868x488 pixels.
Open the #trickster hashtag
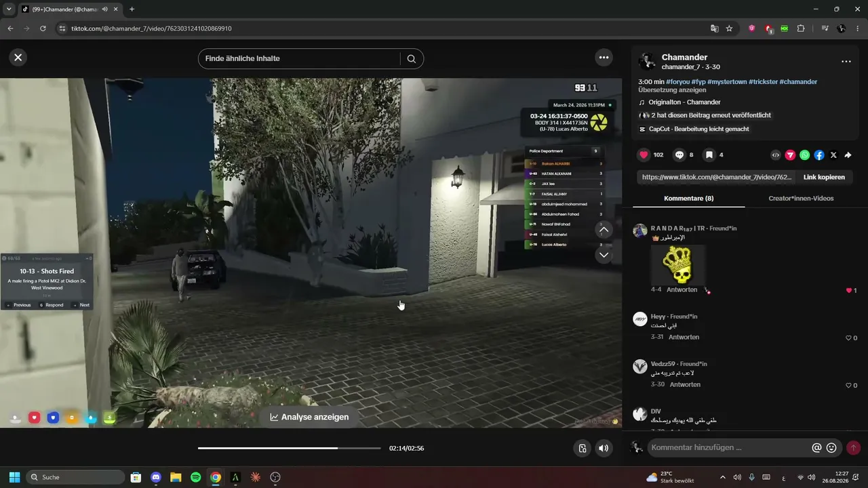point(763,81)
